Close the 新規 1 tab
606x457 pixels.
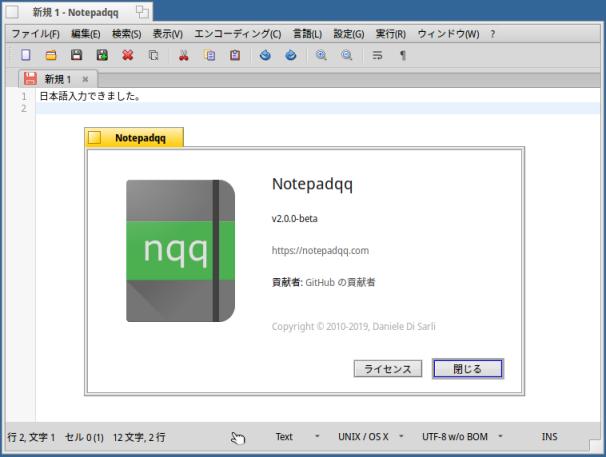click(x=85, y=79)
